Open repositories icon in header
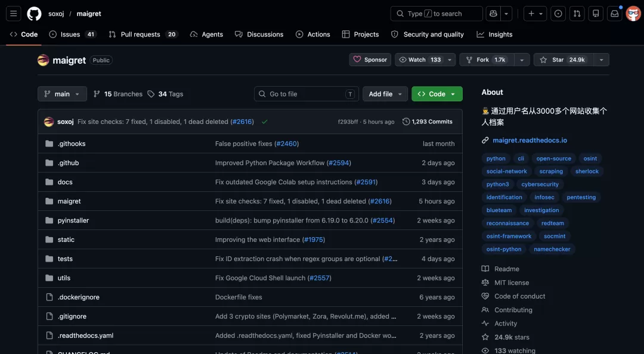This screenshot has width=644, height=354. click(x=596, y=14)
